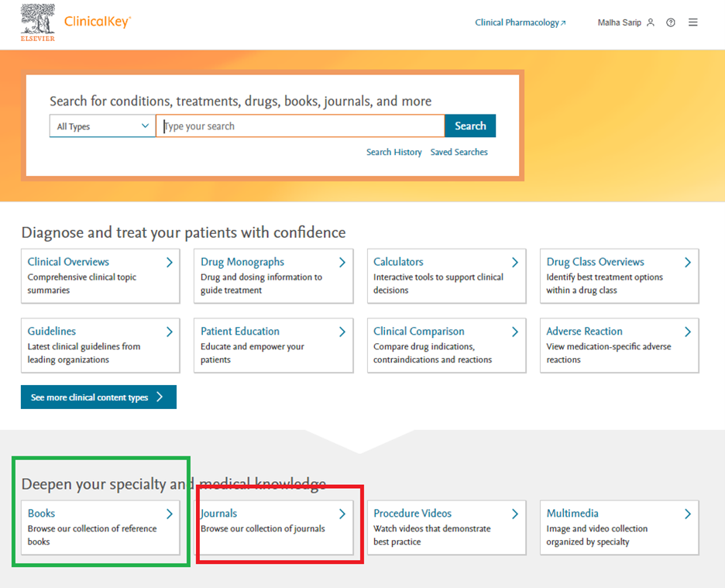This screenshot has height=588, width=725.
Task: Click the chevron on Multimedia card
Action: pos(688,514)
